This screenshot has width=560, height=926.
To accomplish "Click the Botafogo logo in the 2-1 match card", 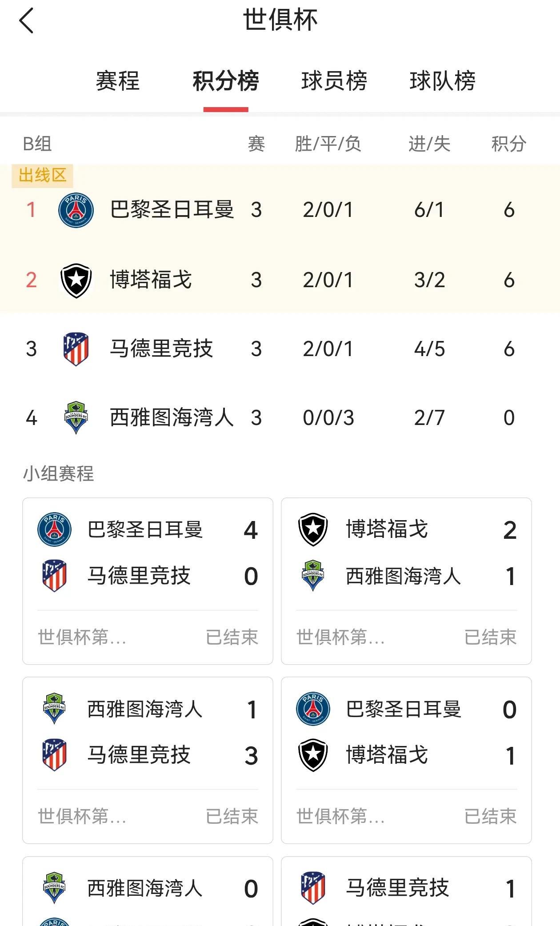I will (313, 529).
